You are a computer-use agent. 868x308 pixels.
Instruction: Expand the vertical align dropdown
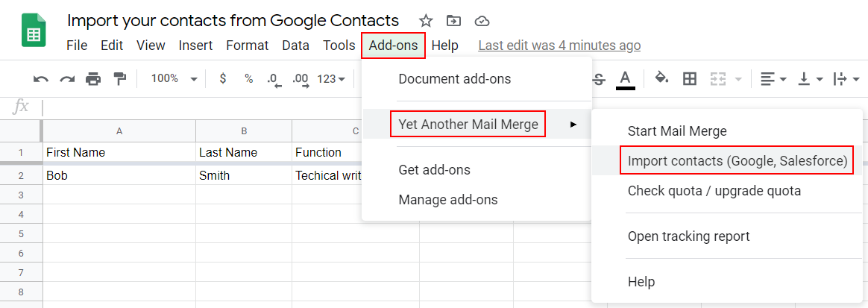coord(810,78)
